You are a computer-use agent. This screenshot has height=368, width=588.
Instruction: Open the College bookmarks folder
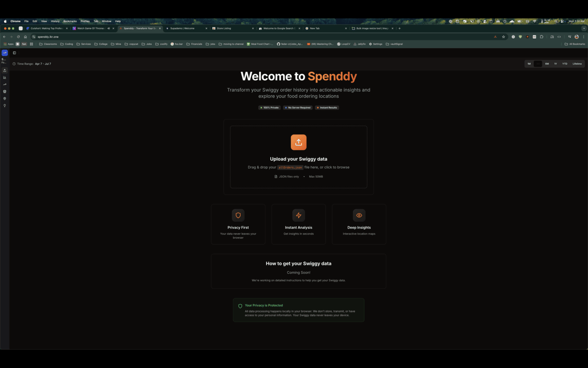pos(101,44)
